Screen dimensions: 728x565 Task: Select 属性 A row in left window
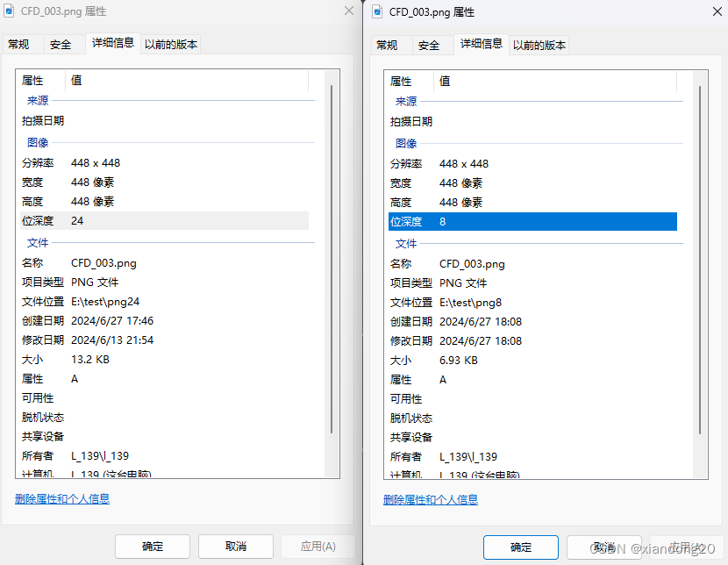click(x=164, y=379)
